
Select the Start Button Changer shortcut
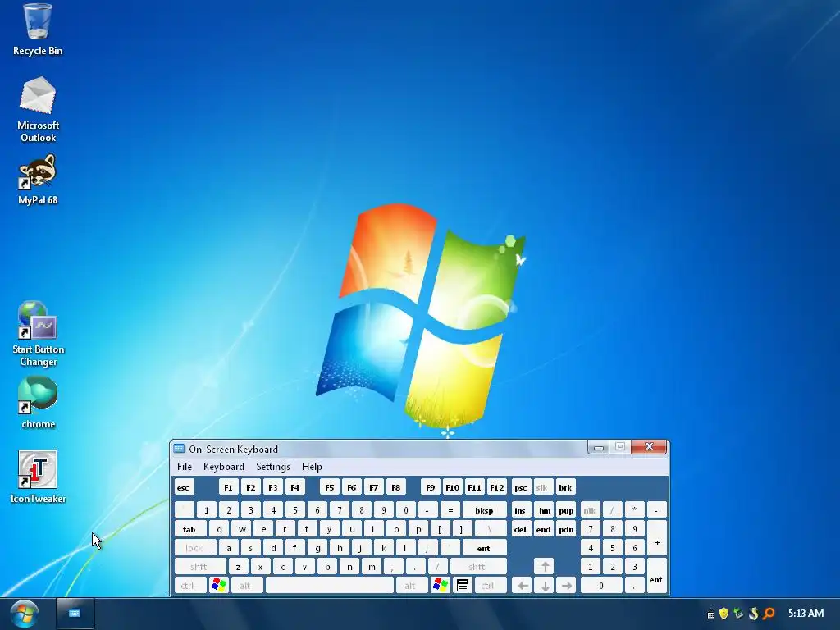(x=38, y=334)
